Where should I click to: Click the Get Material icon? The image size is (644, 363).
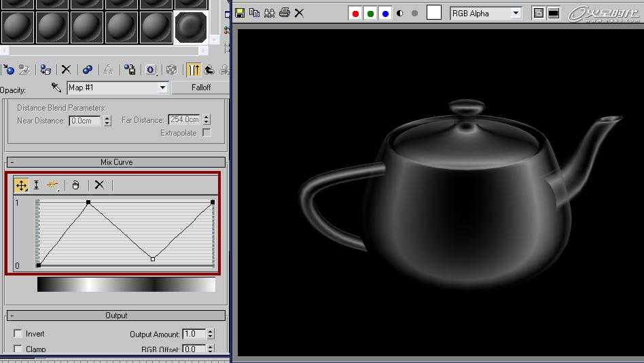pyautogui.click(x=7, y=70)
